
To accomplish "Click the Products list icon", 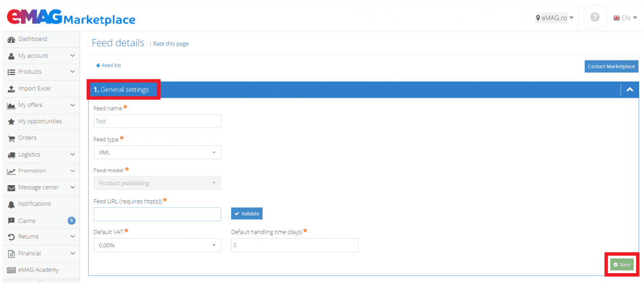I will click(x=11, y=72).
